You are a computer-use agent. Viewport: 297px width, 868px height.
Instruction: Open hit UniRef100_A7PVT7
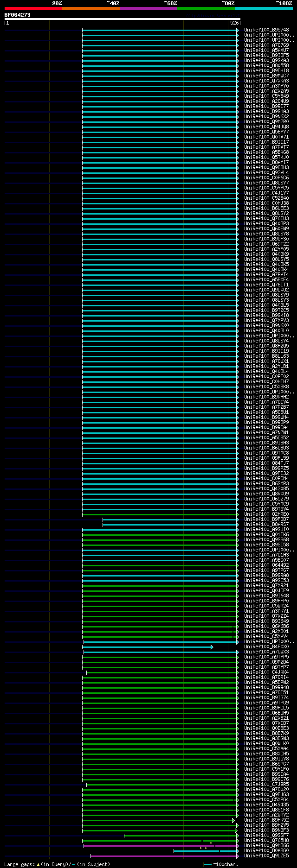[266, 147]
